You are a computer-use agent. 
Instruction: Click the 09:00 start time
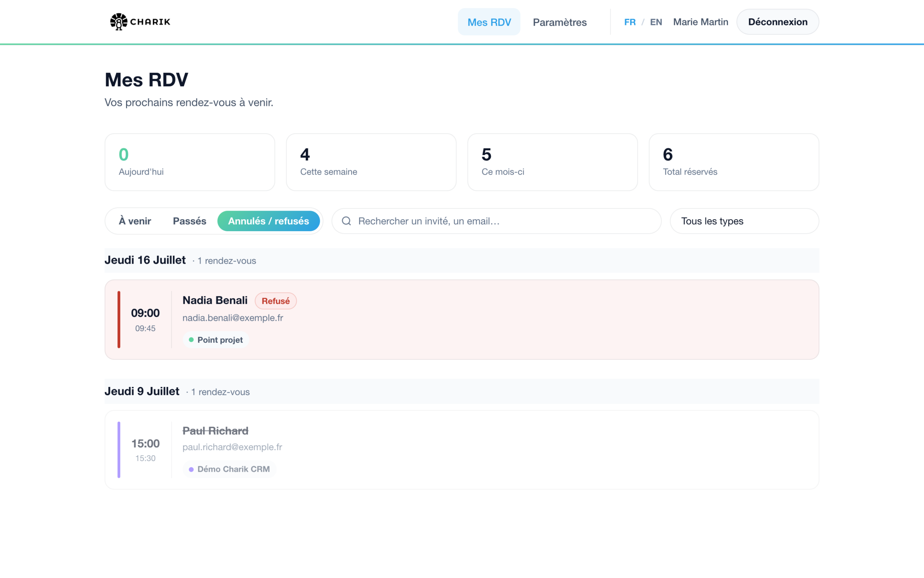click(x=145, y=313)
